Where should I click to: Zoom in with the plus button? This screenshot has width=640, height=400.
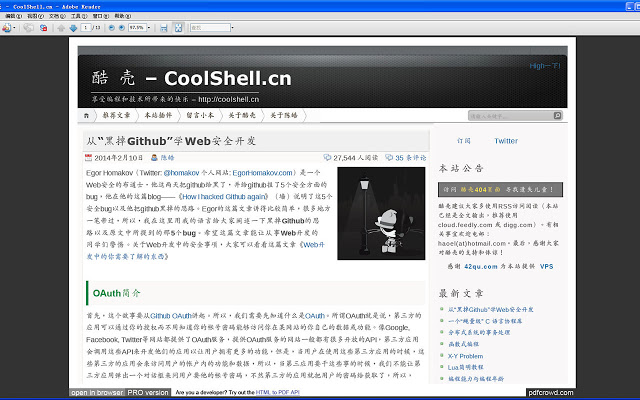[122, 28]
